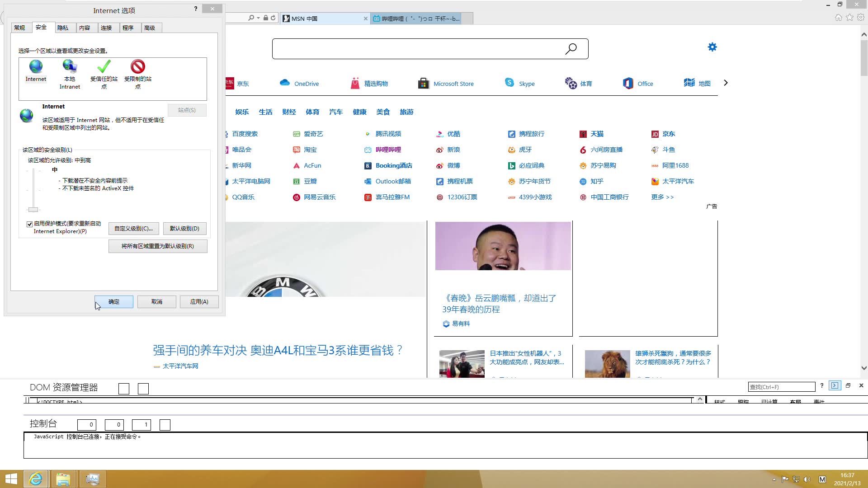This screenshot has height=488, width=868.
Task: Open browser tools gear icon
Action: coord(861,18)
